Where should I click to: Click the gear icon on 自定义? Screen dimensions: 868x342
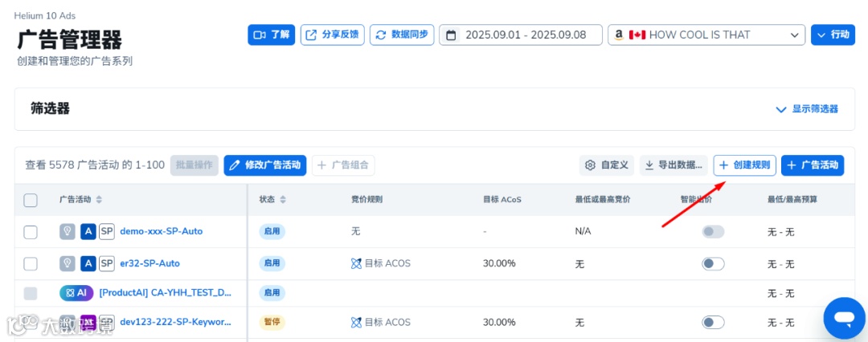(591, 165)
